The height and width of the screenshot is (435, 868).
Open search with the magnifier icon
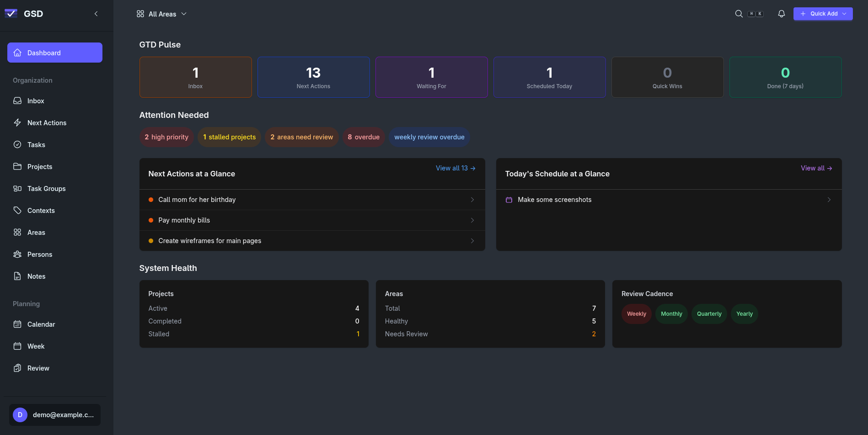pos(739,14)
